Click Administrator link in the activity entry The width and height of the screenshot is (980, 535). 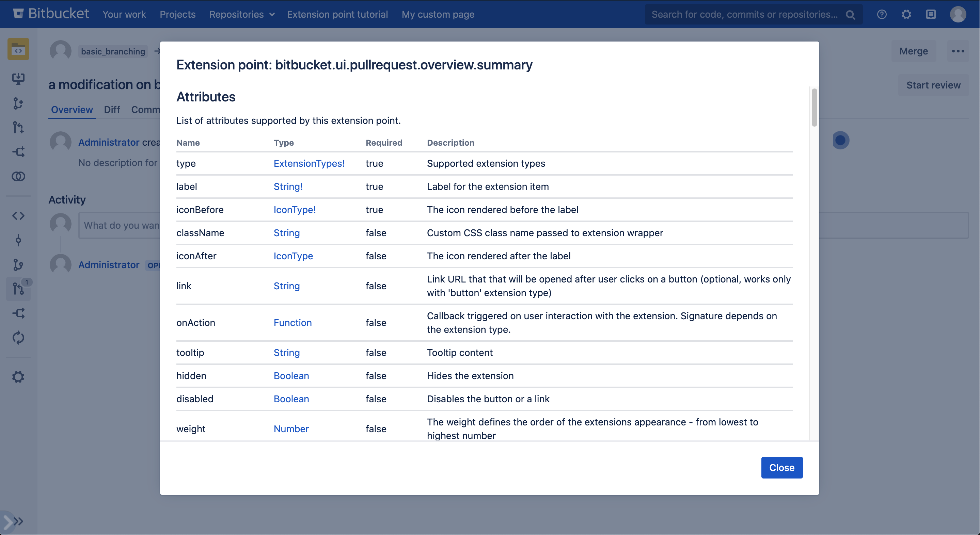(x=108, y=265)
